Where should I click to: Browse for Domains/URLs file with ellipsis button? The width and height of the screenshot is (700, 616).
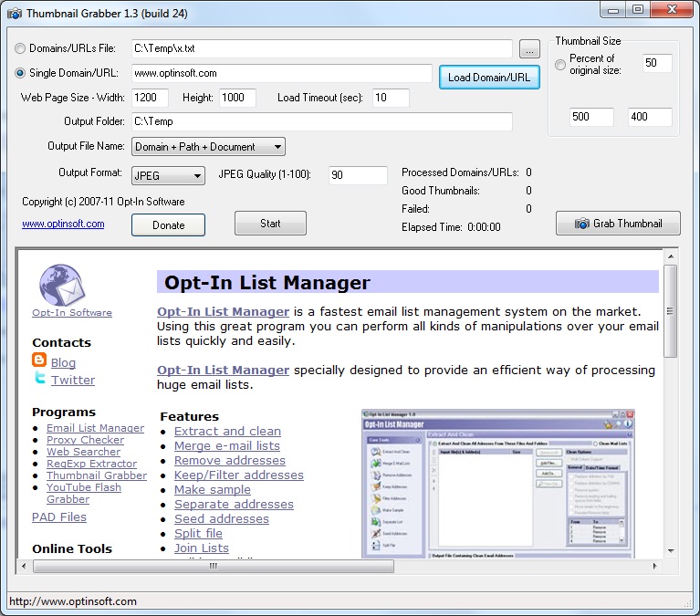pyautogui.click(x=529, y=49)
